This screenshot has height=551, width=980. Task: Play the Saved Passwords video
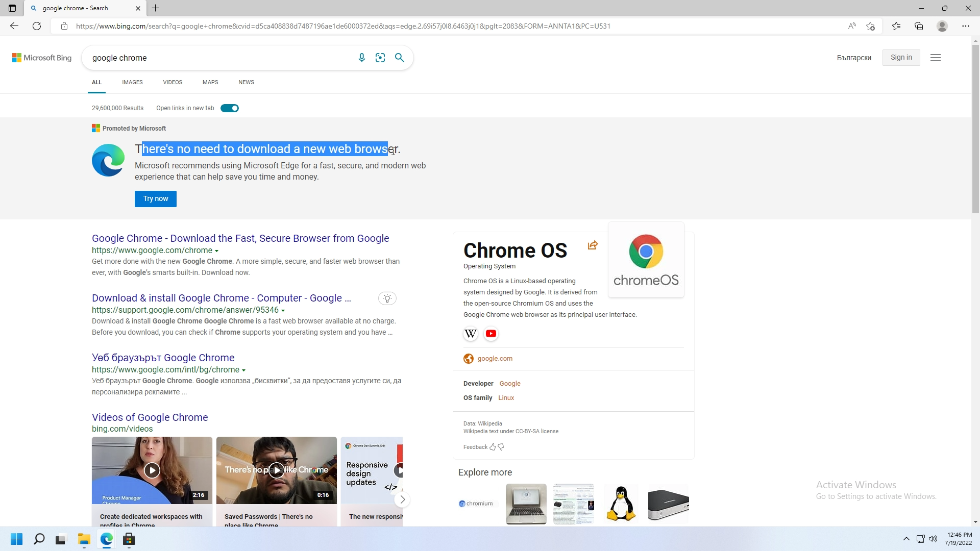tap(277, 470)
